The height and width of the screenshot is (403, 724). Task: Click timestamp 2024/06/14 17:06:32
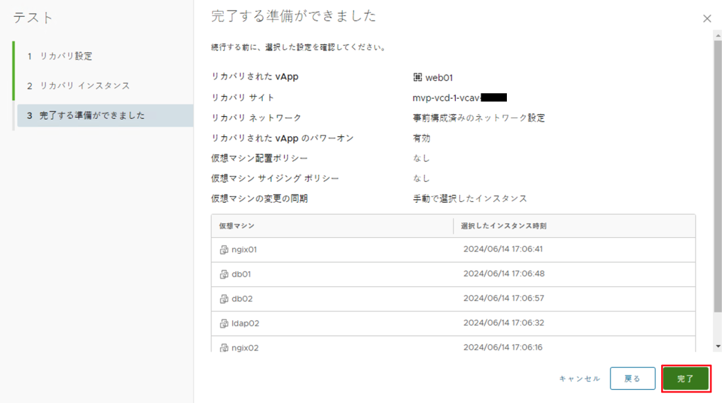504,323
